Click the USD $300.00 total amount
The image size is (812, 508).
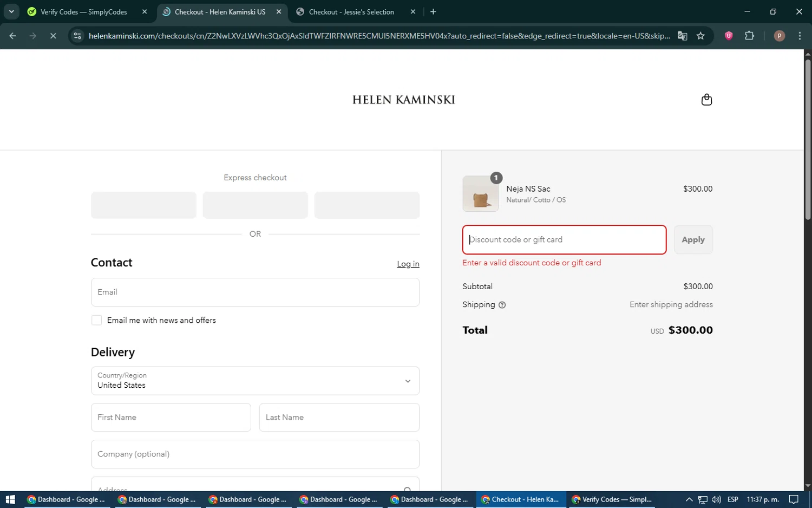(x=682, y=330)
